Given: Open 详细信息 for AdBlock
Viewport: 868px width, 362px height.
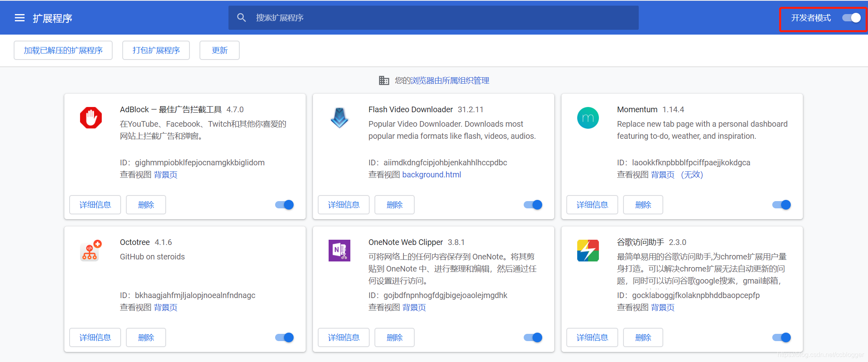Looking at the screenshot, I should coord(95,205).
